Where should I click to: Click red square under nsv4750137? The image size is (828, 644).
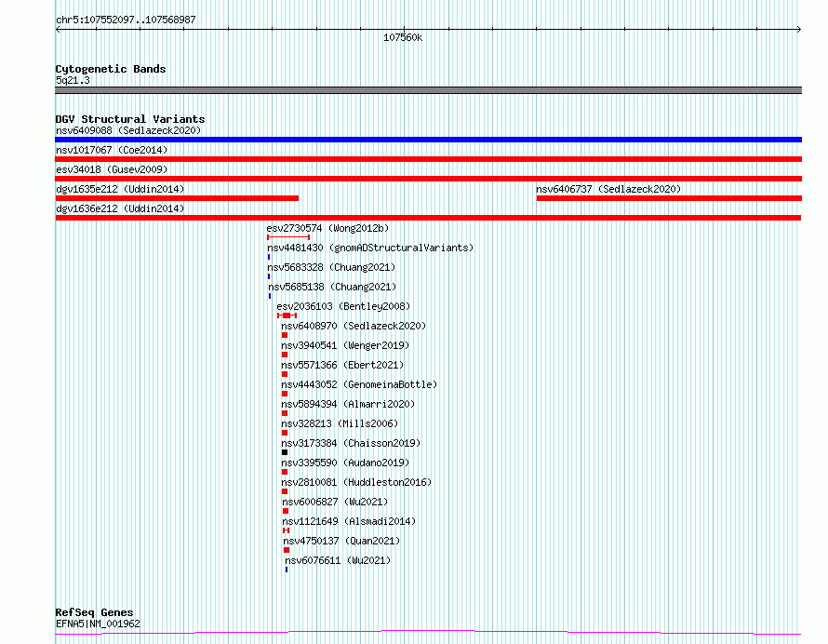(287, 550)
